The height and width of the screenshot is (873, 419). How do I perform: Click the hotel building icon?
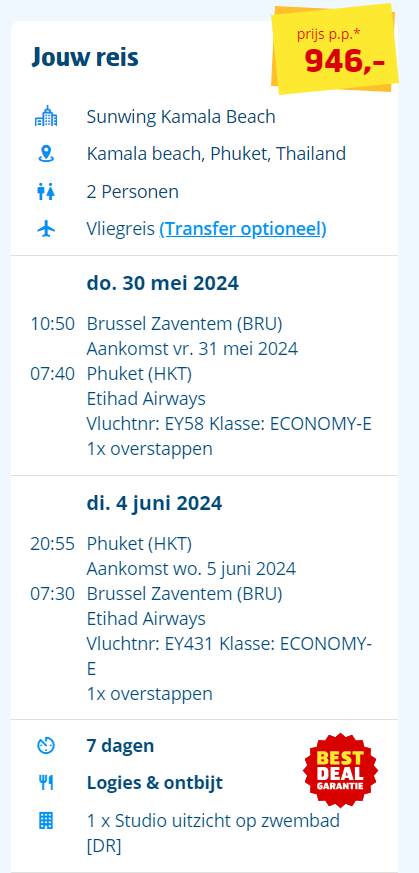tap(46, 116)
